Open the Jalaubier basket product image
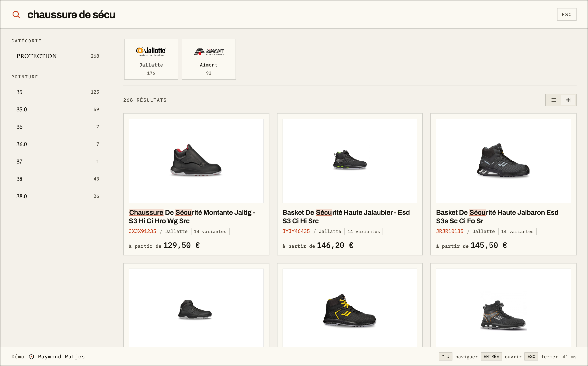 [x=350, y=161]
